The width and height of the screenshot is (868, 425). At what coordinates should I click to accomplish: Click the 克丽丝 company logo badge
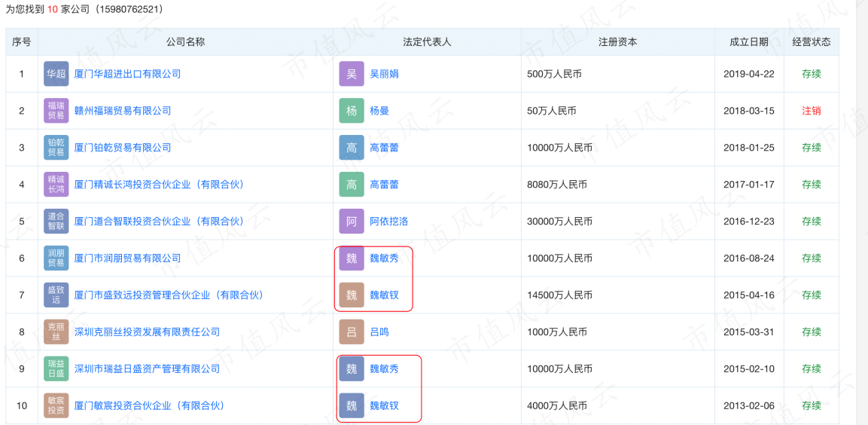(x=56, y=332)
